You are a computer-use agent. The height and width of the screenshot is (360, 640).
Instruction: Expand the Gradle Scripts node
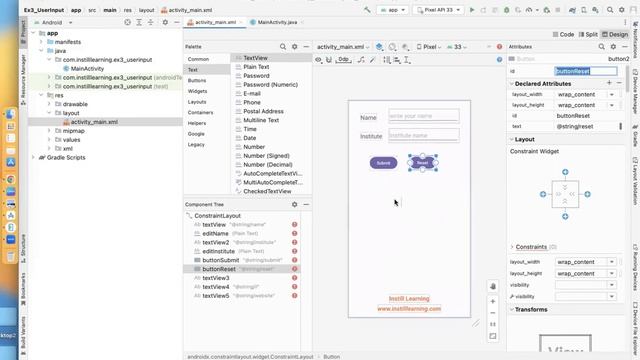[x=33, y=157]
